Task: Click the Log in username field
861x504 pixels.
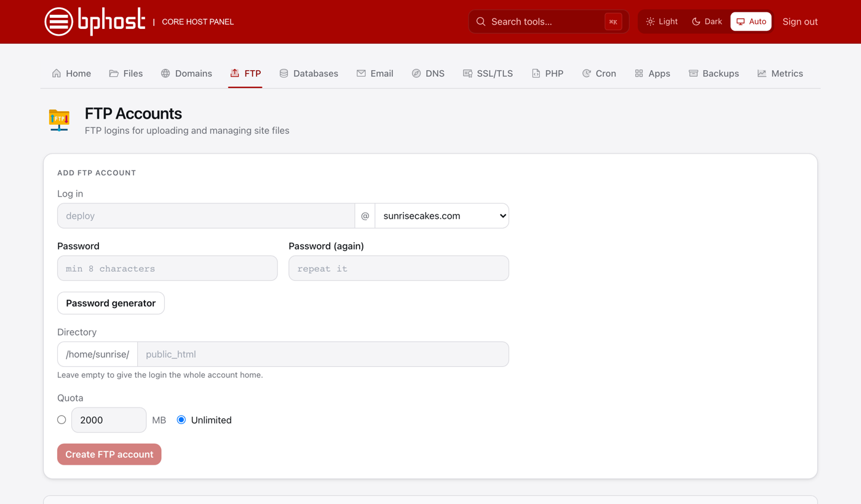Action: (x=206, y=216)
